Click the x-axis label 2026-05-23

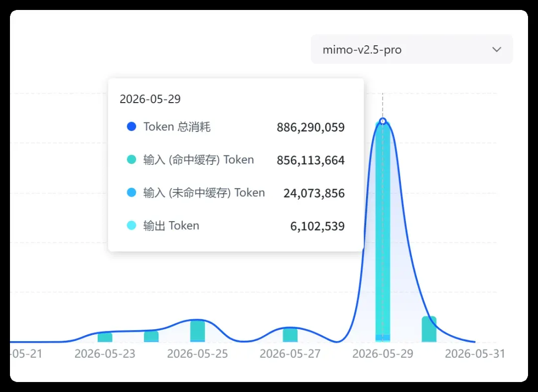105,354
